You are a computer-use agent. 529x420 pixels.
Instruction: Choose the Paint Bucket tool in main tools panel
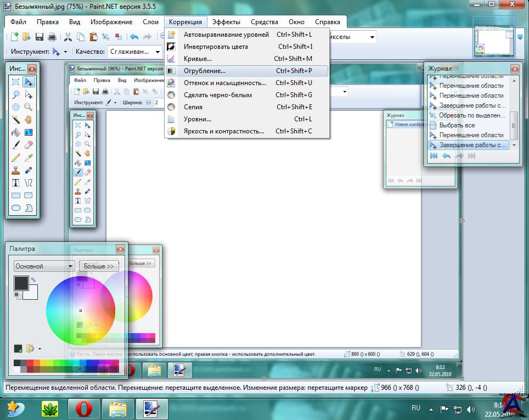(x=16, y=132)
